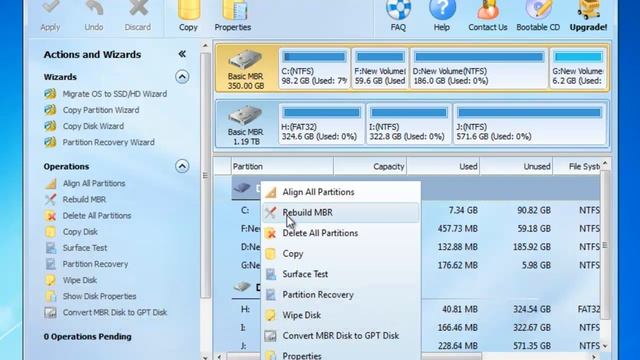
Task: Click Align All Partitions in Operations sidebar
Action: pyautogui.click(x=85, y=183)
